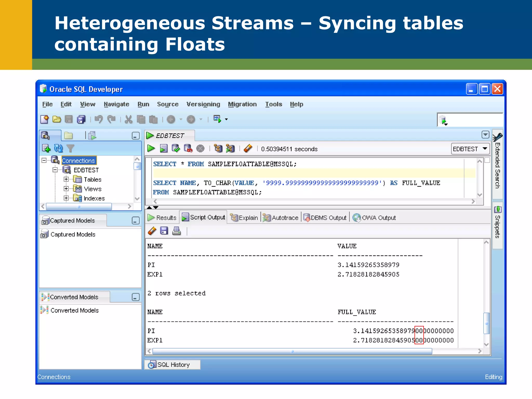Collapse the Connections root node
The height and width of the screenshot is (399, 532).
pyautogui.click(x=44, y=161)
